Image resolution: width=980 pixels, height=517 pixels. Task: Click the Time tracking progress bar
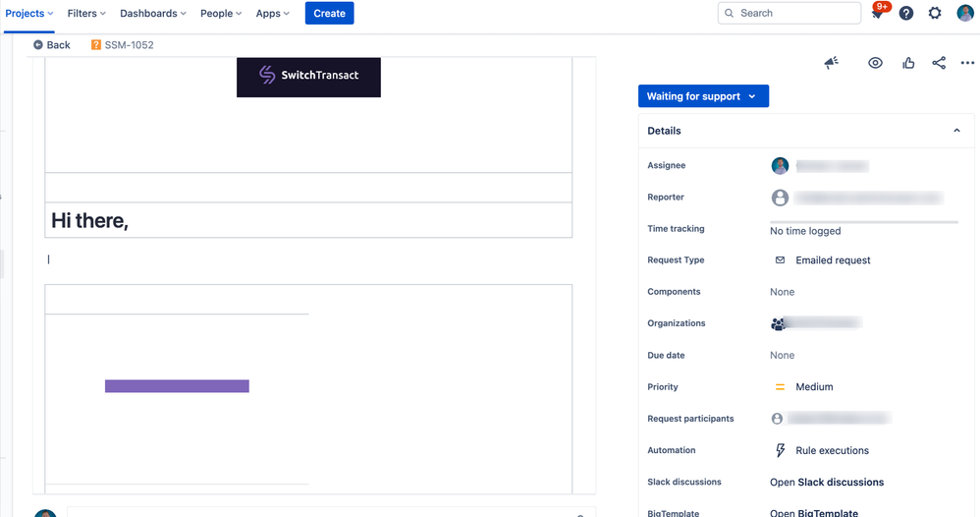click(x=864, y=221)
